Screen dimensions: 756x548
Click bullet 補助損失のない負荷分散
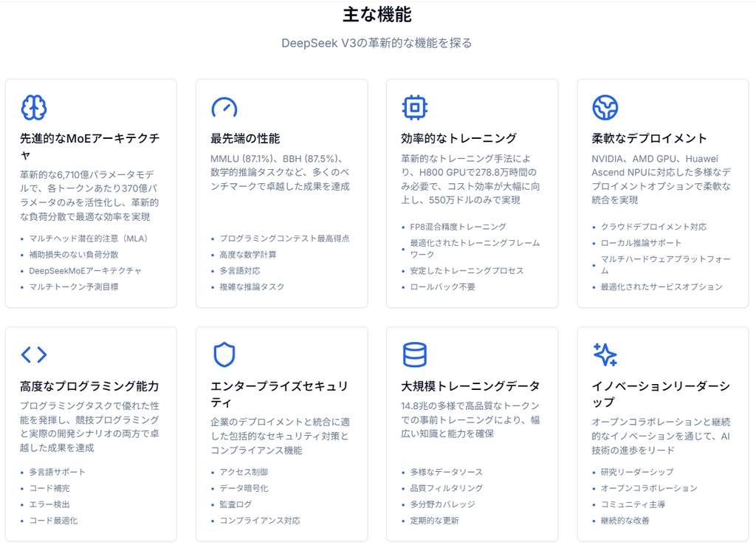(x=74, y=254)
